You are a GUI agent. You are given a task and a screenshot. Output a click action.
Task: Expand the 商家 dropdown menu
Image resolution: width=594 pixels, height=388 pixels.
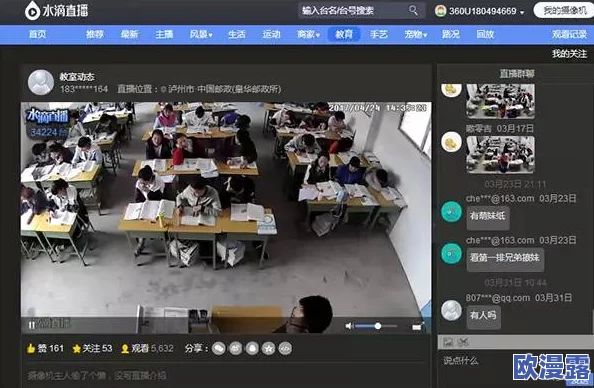pos(308,34)
